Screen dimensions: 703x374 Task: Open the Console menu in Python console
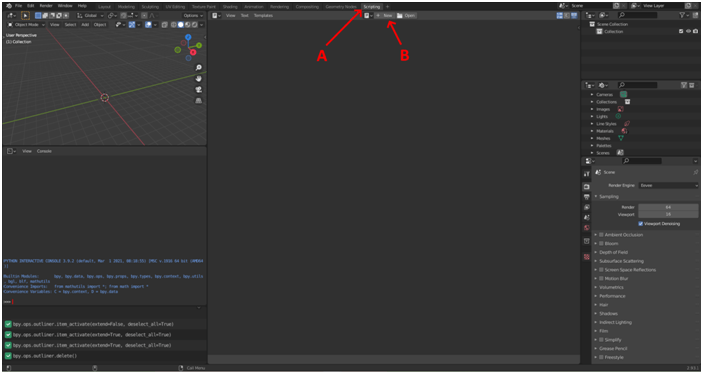44,151
